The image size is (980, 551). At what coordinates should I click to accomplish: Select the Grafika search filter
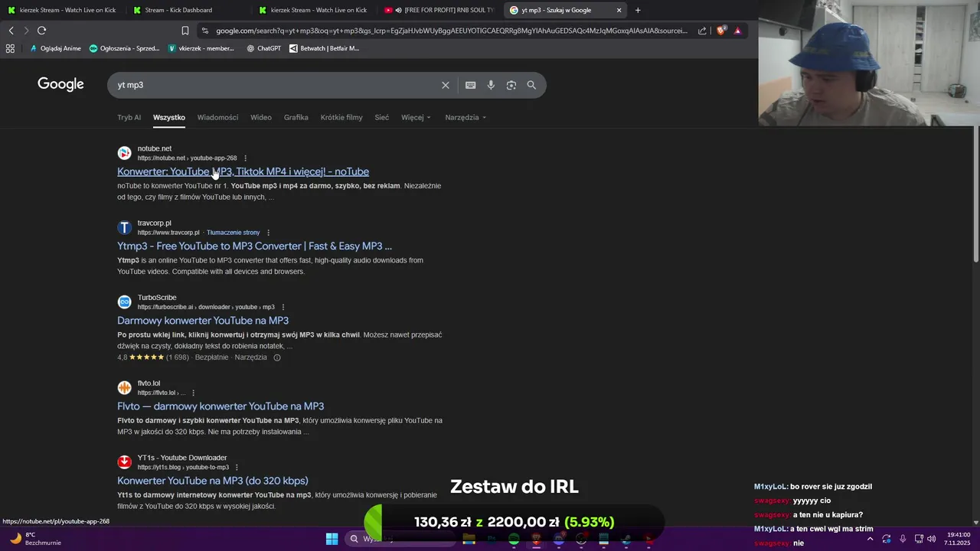(296, 117)
